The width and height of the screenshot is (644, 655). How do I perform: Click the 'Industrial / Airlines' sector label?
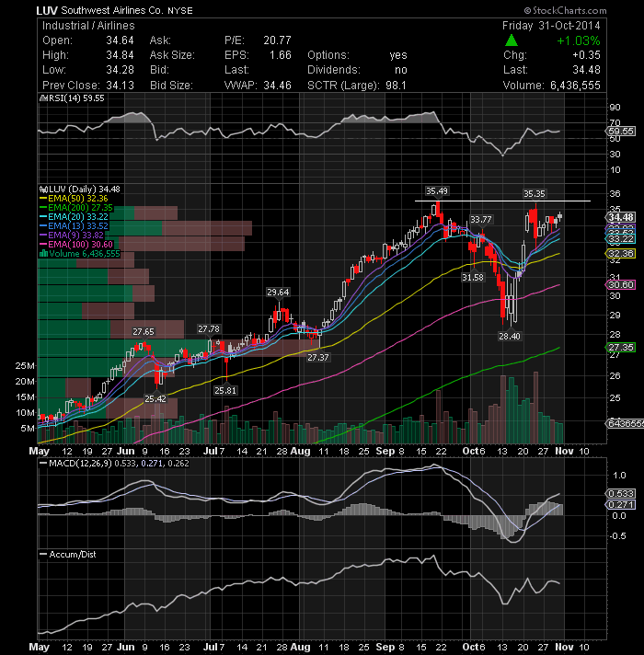(x=88, y=26)
